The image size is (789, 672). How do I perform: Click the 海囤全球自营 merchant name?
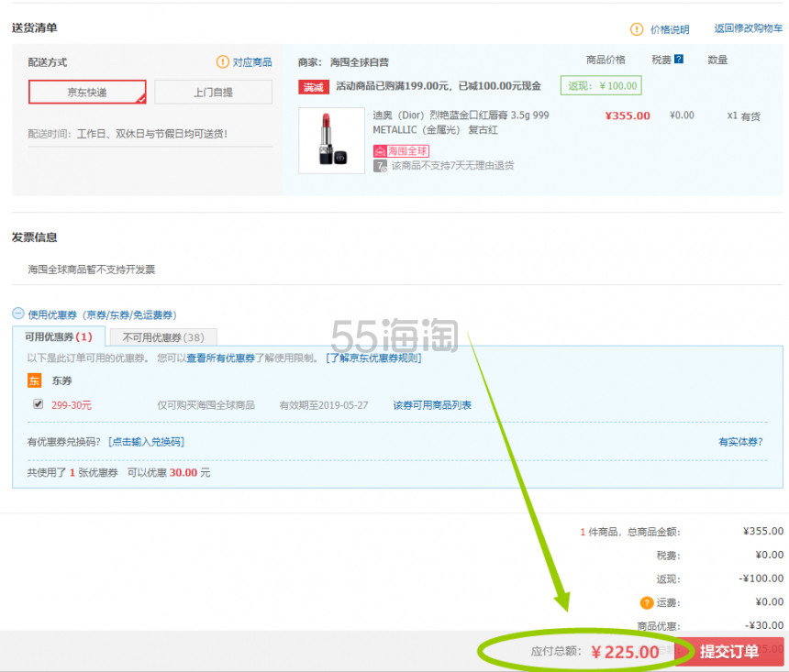[360, 62]
